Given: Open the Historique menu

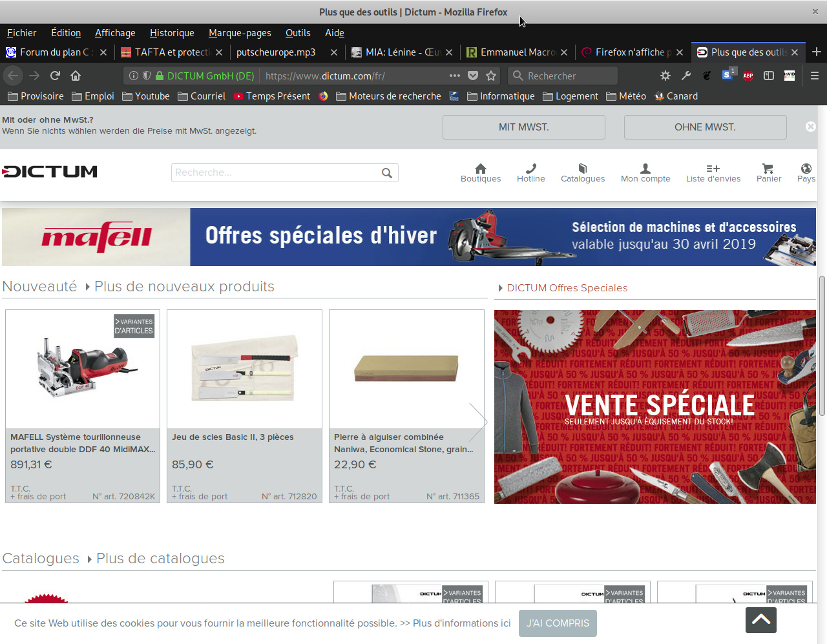Looking at the screenshot, I should click(x=172, y=33).
